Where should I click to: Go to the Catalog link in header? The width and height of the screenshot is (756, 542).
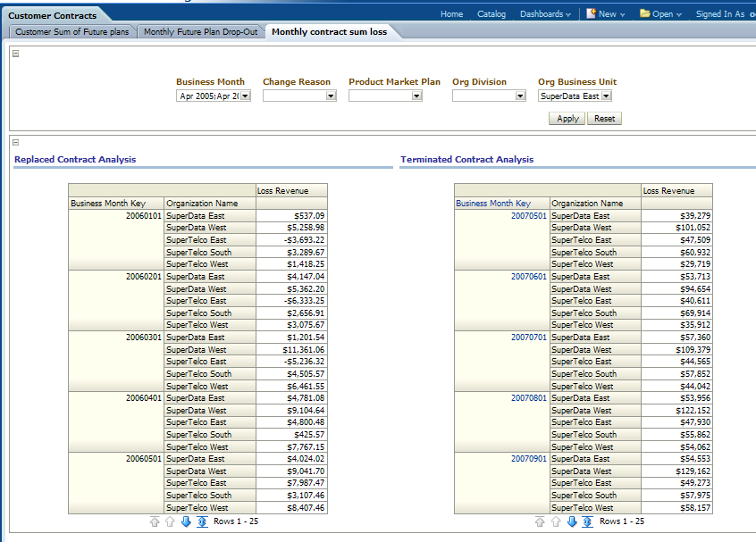tap(491, 13)
